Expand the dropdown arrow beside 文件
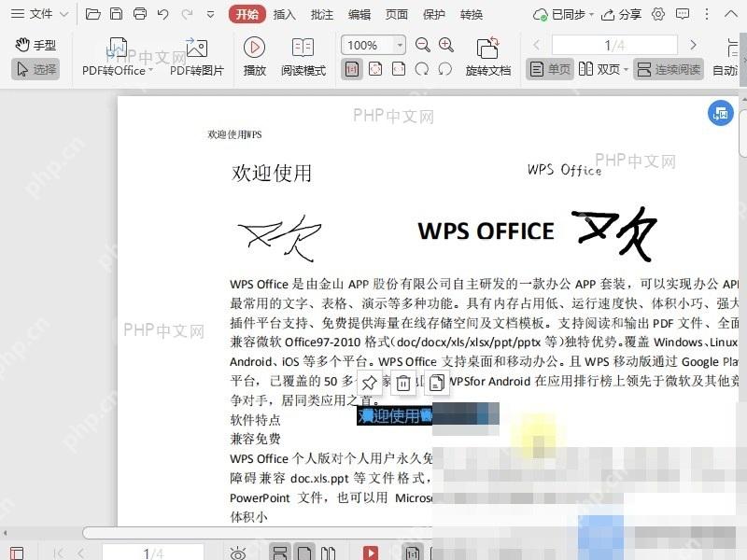 64,15
